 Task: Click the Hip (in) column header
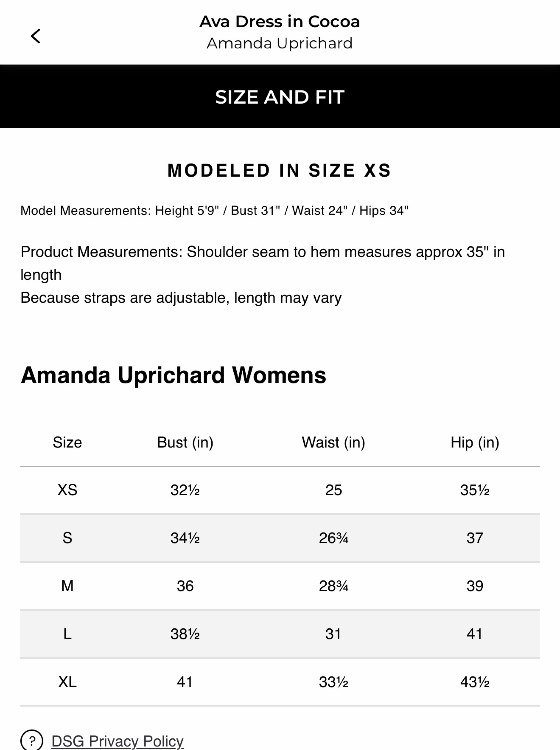(475, 442)
